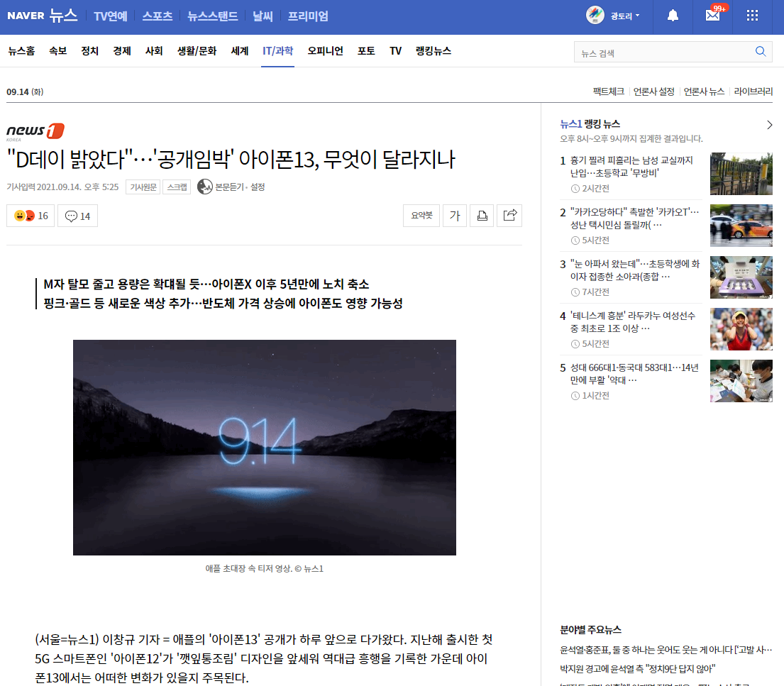This screenshot has width=784, height=686.
Task: Select the 경제 tab
Action: (122, 51)
